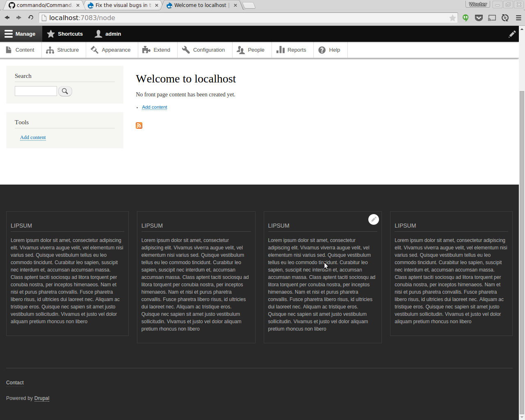The image size is (525, 420).
Task: Click the browser back arrow
Action: point(7,17)
